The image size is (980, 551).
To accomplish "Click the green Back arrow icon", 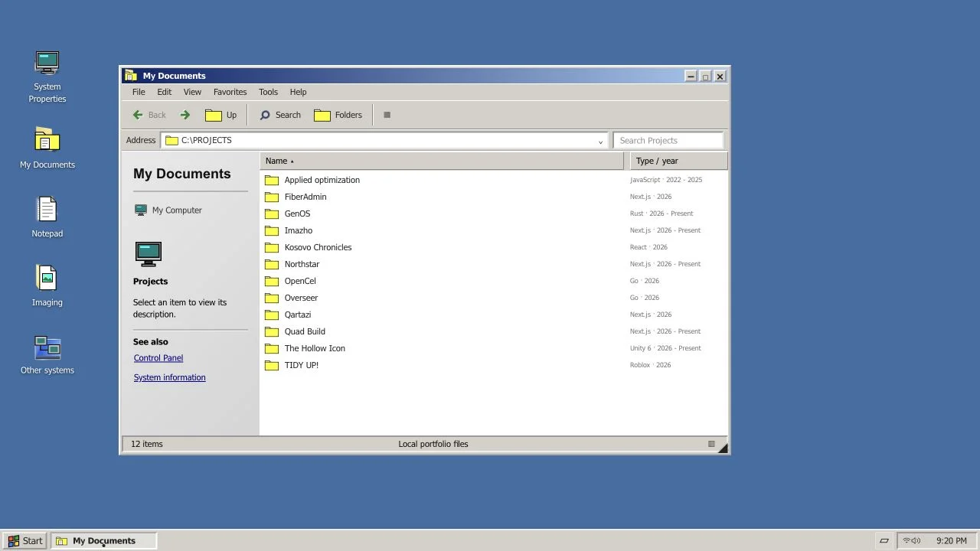I will pos(138,115).
